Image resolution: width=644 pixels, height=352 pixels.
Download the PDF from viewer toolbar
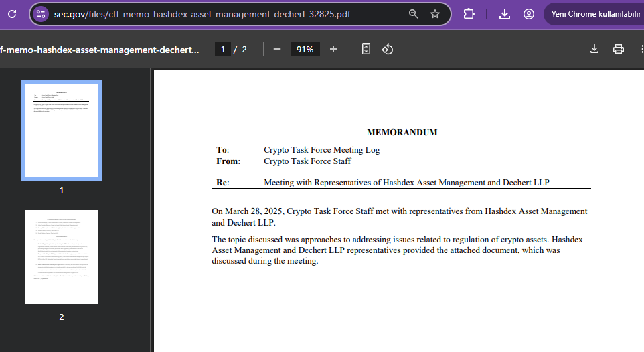click(594, 49)
